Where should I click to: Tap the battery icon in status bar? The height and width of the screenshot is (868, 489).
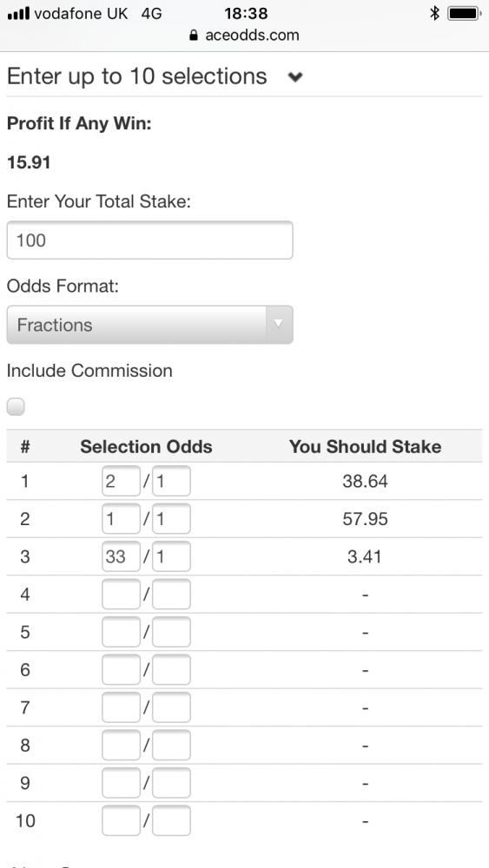tap(464, 13)
